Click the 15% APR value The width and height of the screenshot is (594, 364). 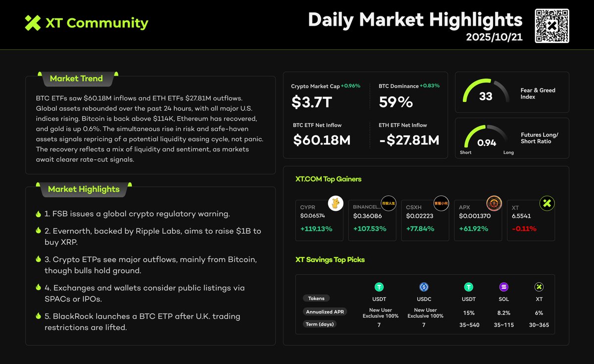coord(469,313)
